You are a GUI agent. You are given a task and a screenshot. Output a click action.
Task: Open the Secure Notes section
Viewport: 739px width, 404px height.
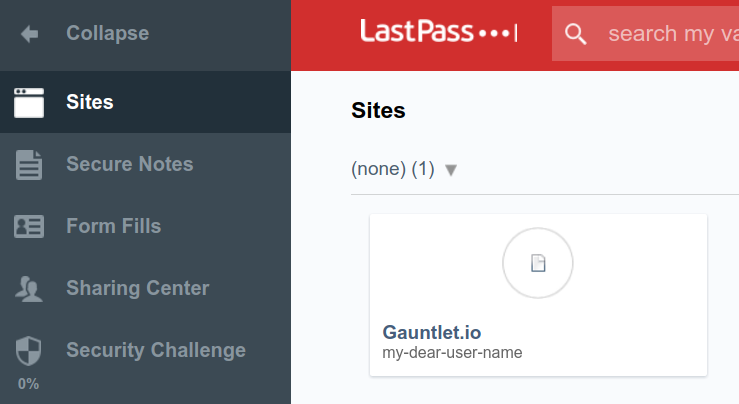(145, 164)
